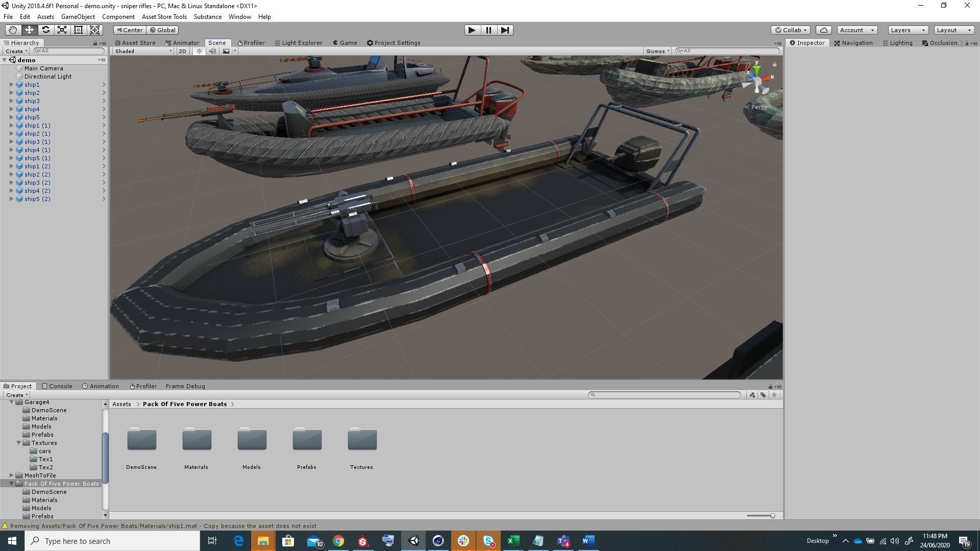The height and width of the screenshot is (551, 980).
Task: Toggle scene audio mute
Action: [212, 51]
